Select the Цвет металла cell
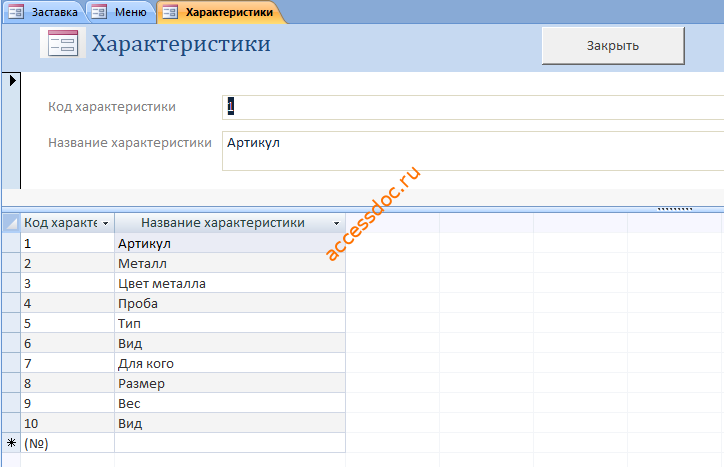This screenshot has height=467, width=724. click(x=229, y=283)
